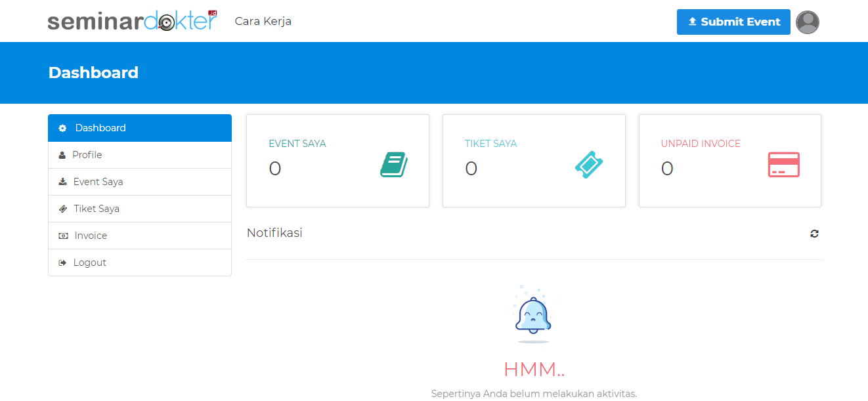
Task: Open the Invoice sidebar item
Action: (91, 236)
